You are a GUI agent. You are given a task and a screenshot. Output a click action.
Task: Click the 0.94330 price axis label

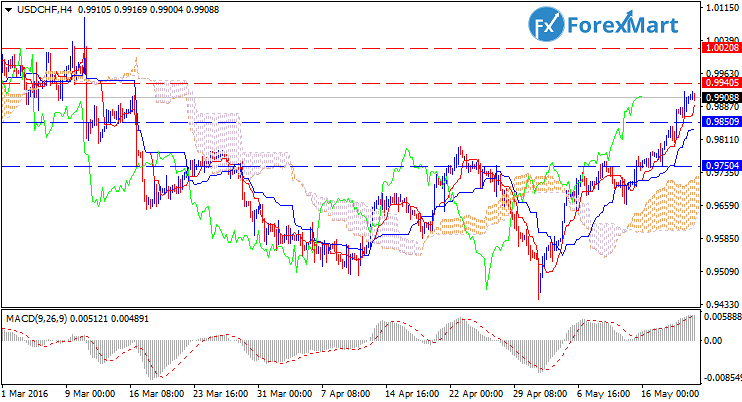click(721, 304)
